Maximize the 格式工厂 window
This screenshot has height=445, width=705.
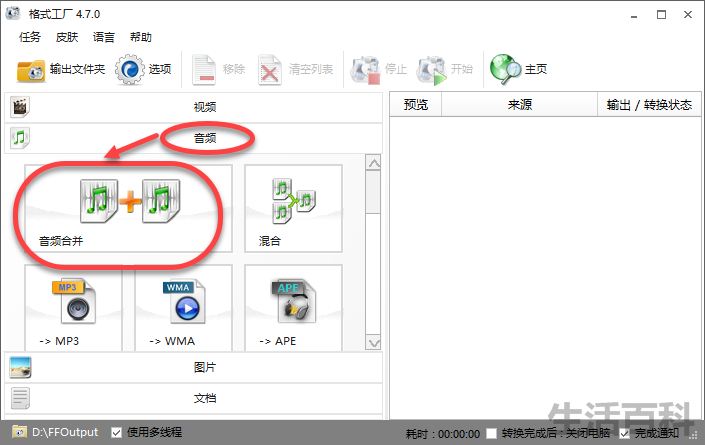(661, 15)
